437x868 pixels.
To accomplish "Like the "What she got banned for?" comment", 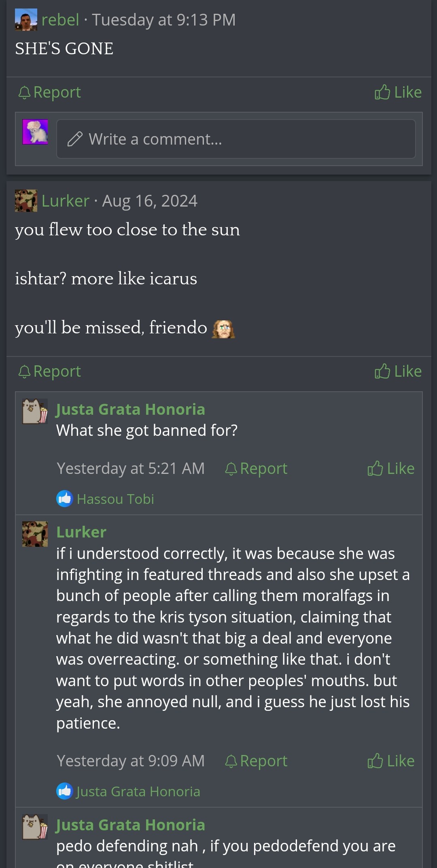I will tap(391, 469).
